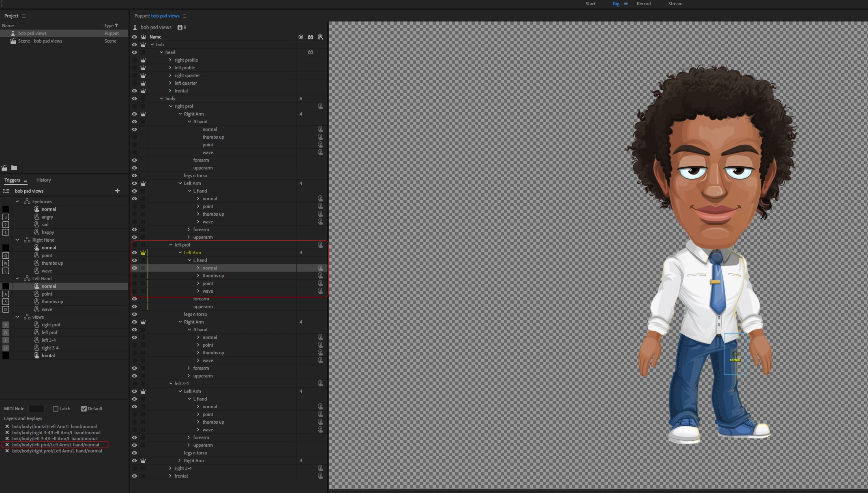Click the trigger hand icon on the left 3-4 row

click(x=320, y=384)
